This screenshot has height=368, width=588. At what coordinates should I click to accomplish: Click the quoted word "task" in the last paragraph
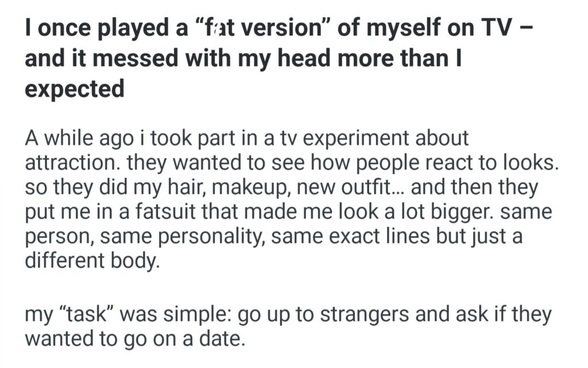click(80, 315)
